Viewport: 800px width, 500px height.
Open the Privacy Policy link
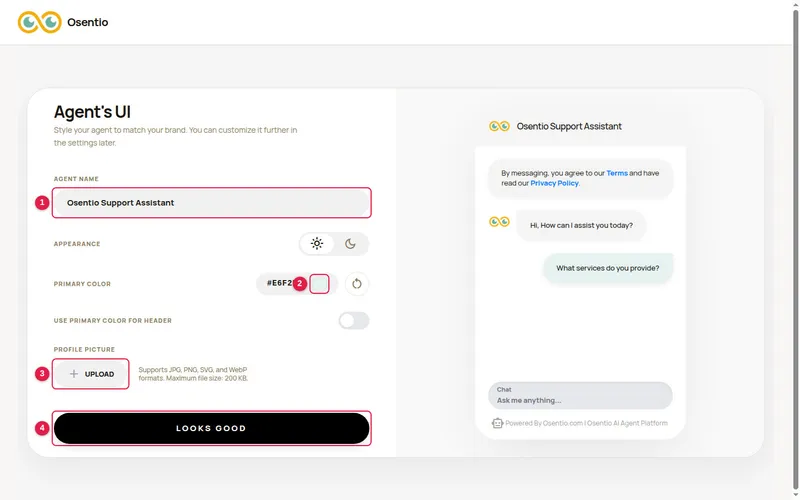554,183
